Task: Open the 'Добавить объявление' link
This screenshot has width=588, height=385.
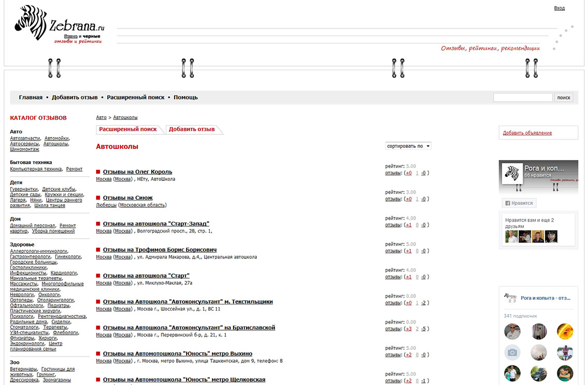Action: pos(527,133)
